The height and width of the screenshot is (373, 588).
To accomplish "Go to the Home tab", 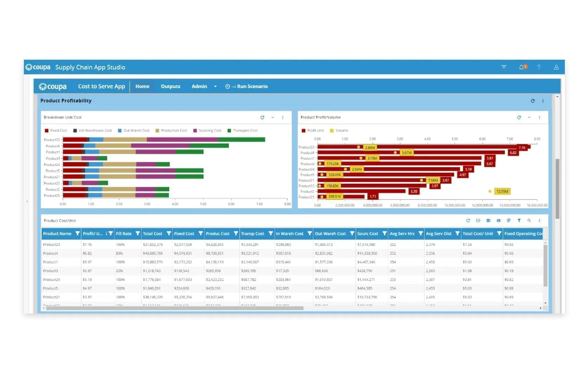I will [x=142, y=86].
